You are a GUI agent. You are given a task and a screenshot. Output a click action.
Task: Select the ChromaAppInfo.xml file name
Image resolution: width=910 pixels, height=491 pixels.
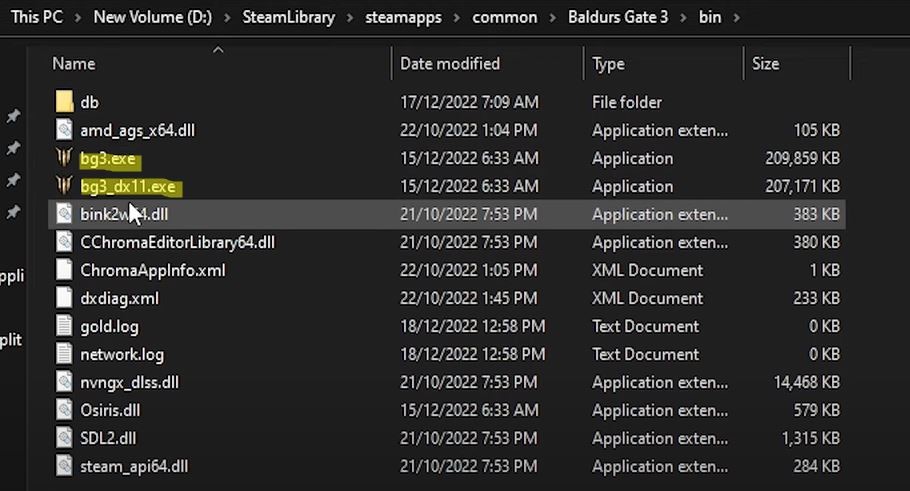pos(153,270)
